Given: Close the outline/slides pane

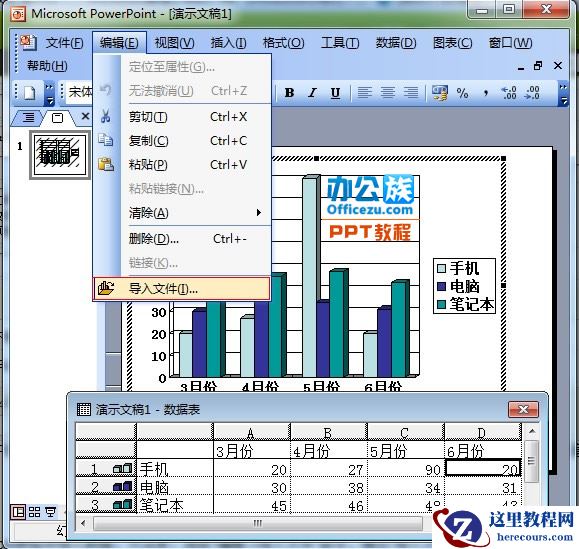Looking at the screenshot, I should point(85,116).
